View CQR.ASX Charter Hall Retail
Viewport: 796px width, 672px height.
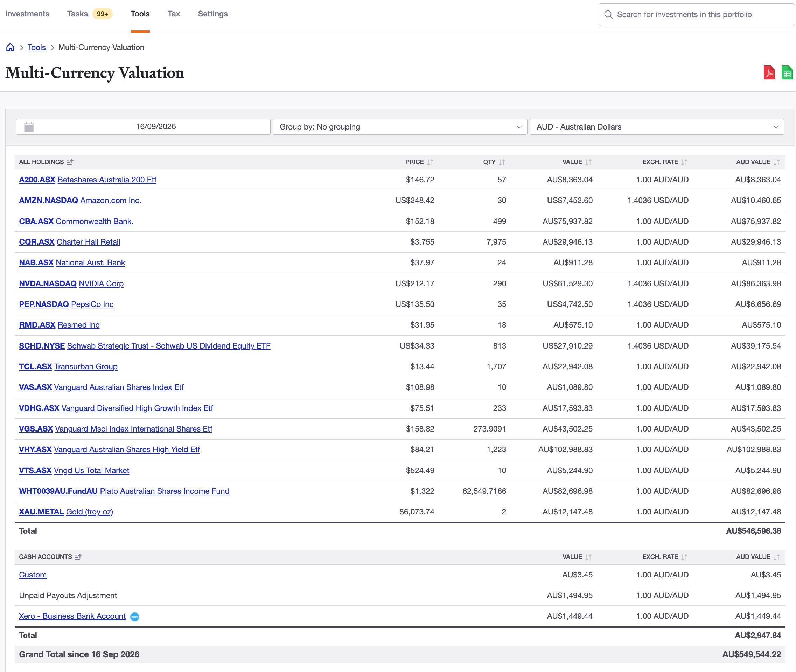tap(69, 242)
